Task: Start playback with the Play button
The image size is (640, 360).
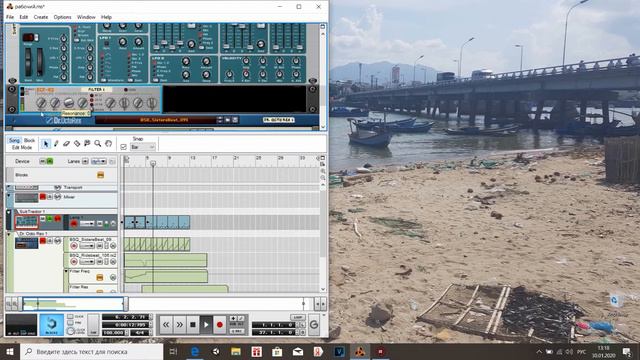Action: (x=206, y=325)
